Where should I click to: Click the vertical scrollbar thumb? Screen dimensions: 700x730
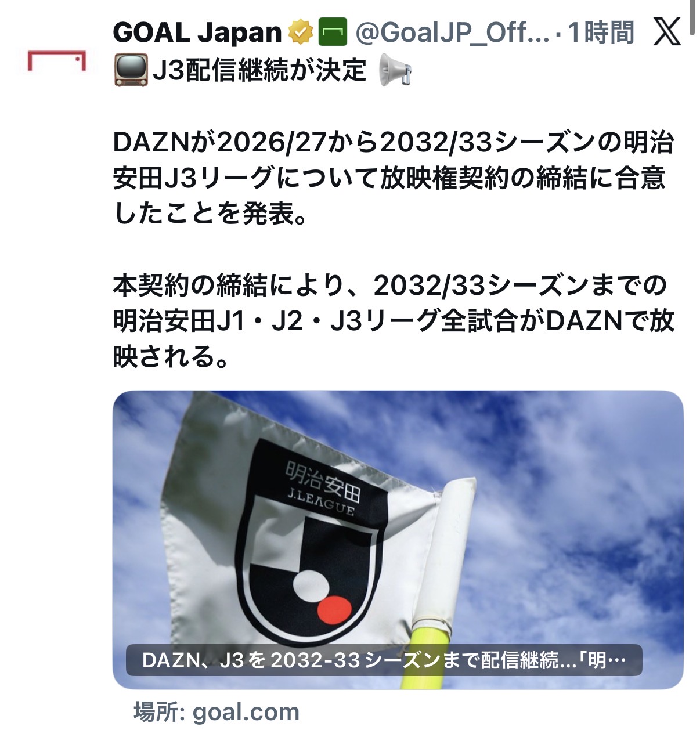coord(692,17)
